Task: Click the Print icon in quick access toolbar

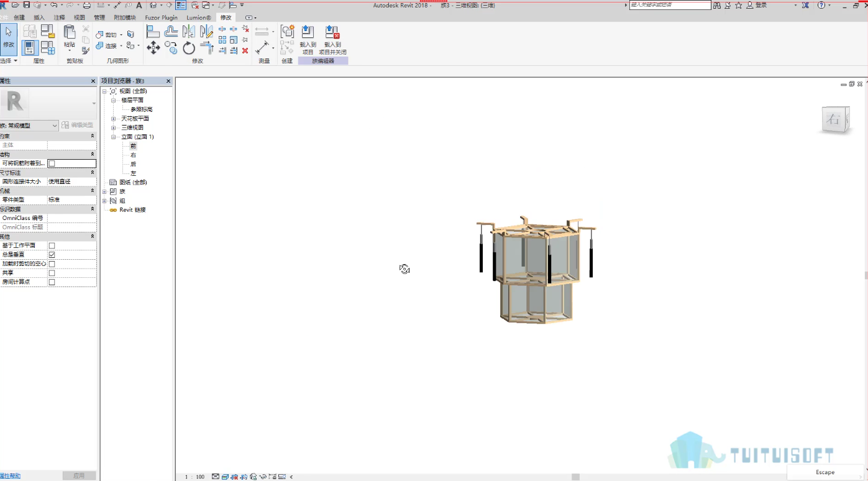Action: tap(87, 5)
